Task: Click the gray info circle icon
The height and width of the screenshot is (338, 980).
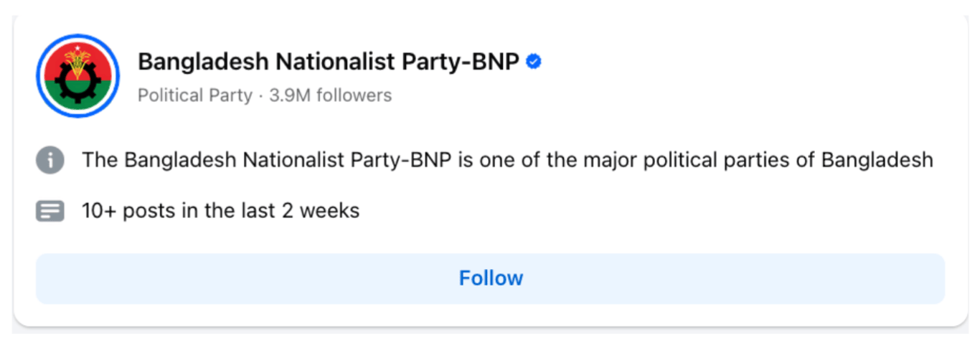Action: click(x=50, y=160)
